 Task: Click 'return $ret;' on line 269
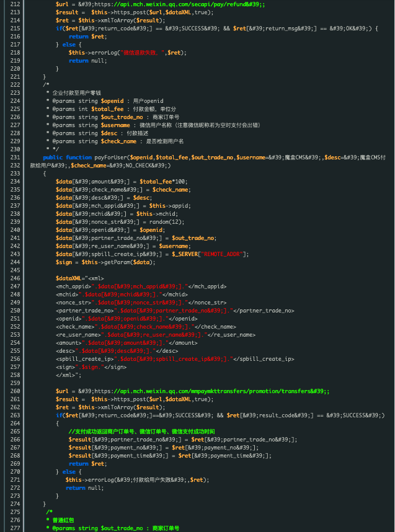tap(88, 464)
